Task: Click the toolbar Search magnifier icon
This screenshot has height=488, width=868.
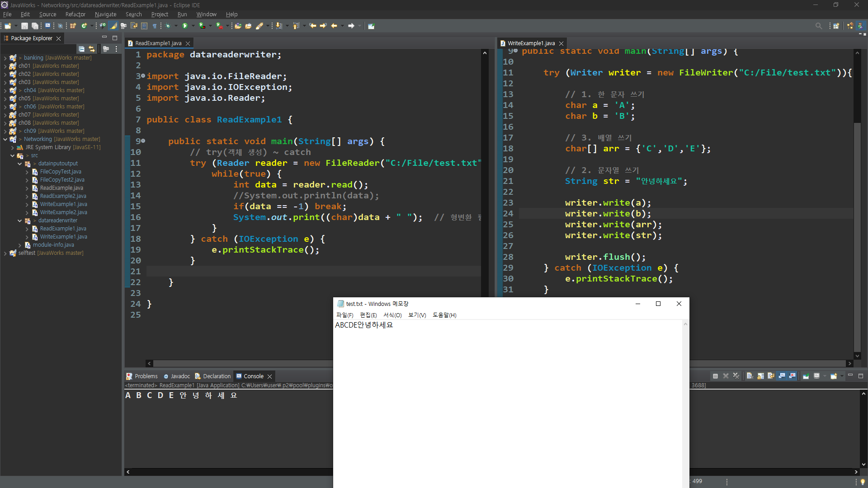Action: 818,26
